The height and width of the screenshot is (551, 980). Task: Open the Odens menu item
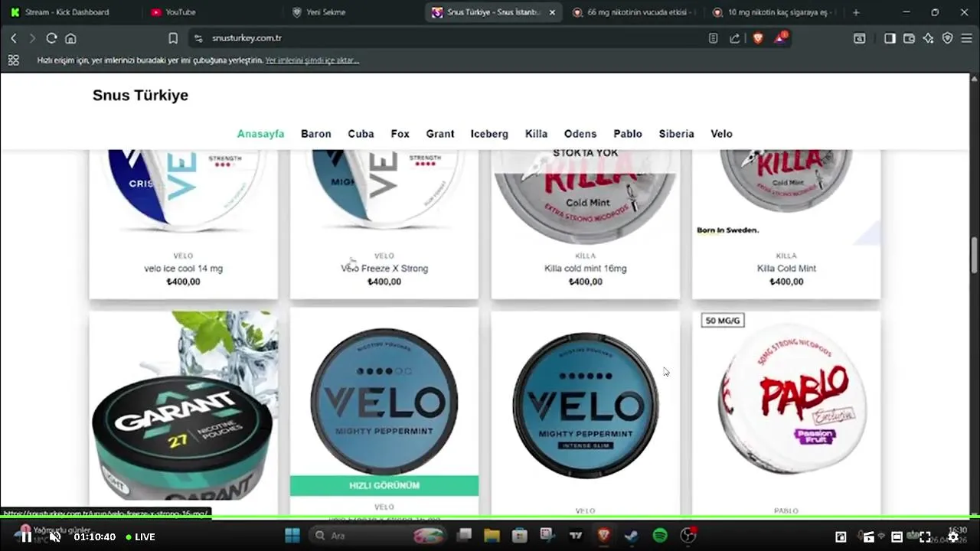tap(580, 134)
